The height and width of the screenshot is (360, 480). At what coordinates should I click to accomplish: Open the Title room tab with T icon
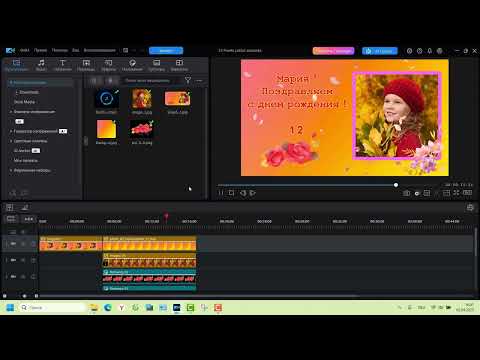(63, 65)
